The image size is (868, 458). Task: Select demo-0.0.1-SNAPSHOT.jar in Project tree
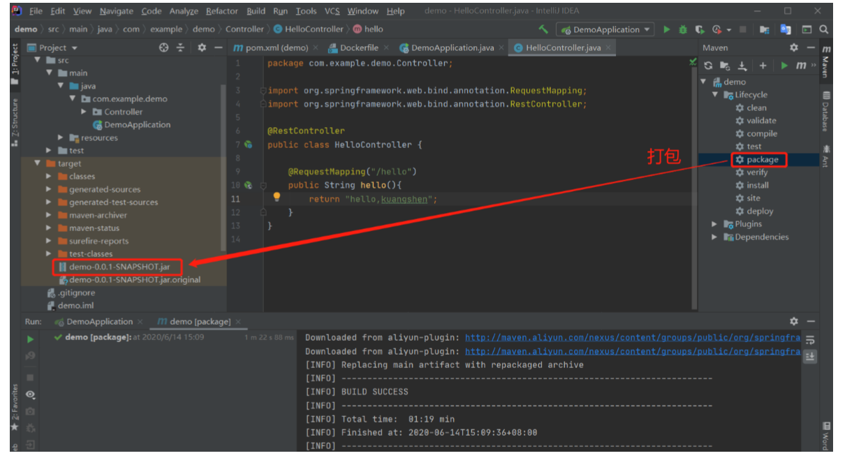pyautogui.click(x=119, y=267)
